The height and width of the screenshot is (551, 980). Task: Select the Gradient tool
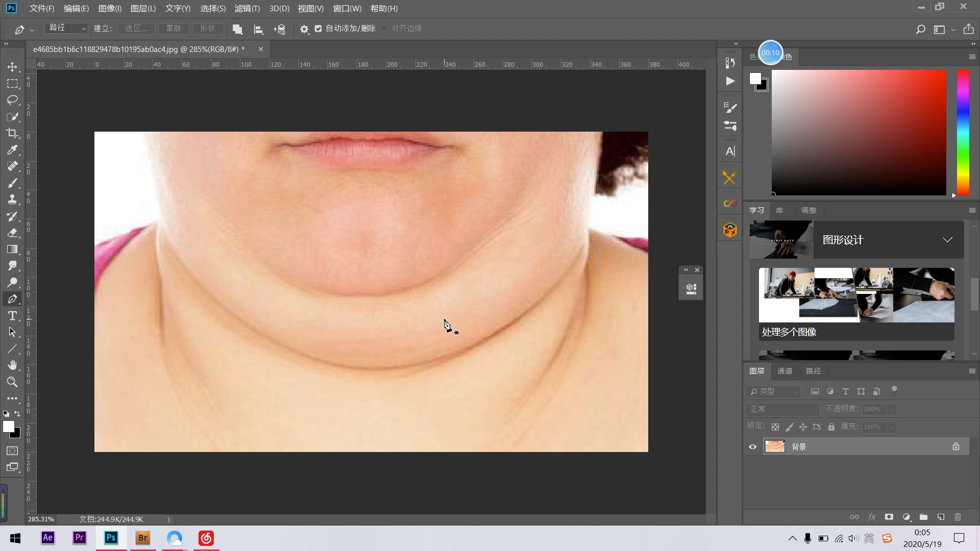pos(13,249)
